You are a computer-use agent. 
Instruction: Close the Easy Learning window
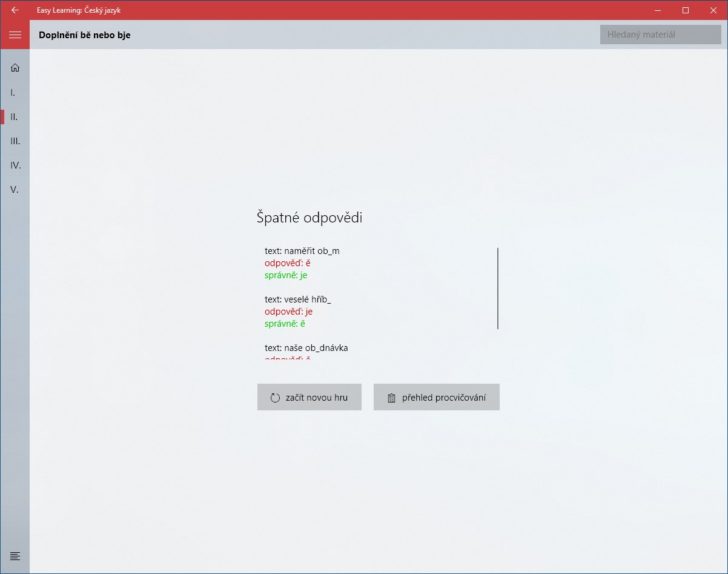pyautogui.click(x=713, y=10)
